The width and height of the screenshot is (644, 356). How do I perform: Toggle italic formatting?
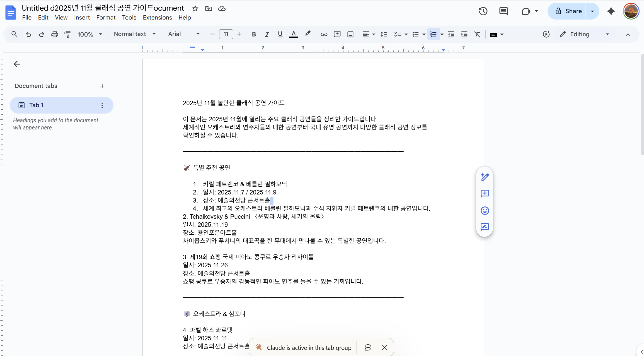pos(267,34)
